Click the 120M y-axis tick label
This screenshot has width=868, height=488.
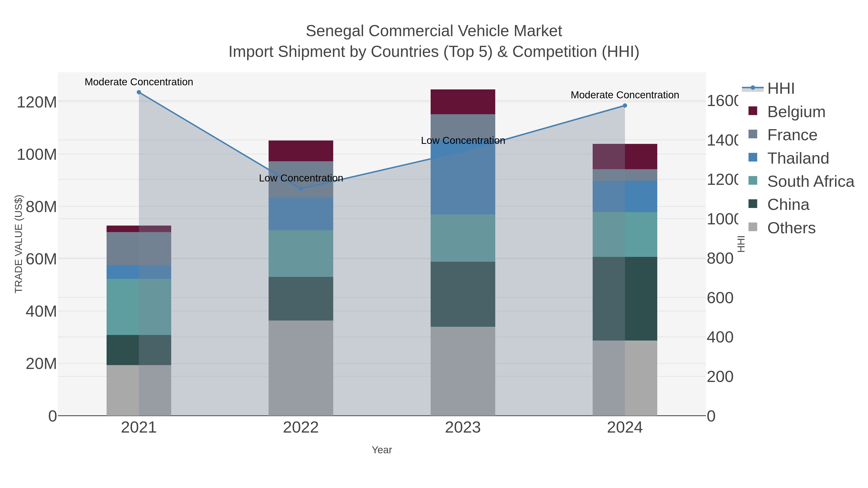click(x=37, y=102)
